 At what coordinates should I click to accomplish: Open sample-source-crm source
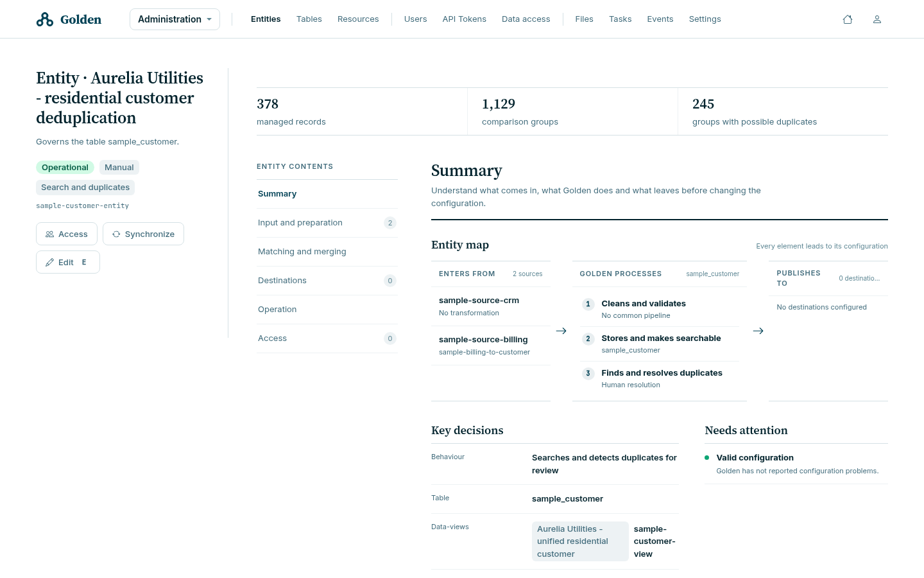491,306
